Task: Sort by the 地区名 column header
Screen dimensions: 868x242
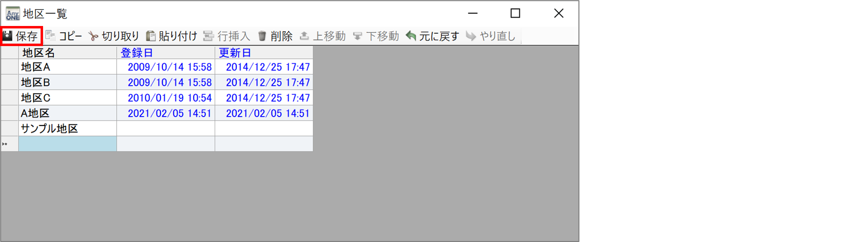Action: tap(67, 52)
